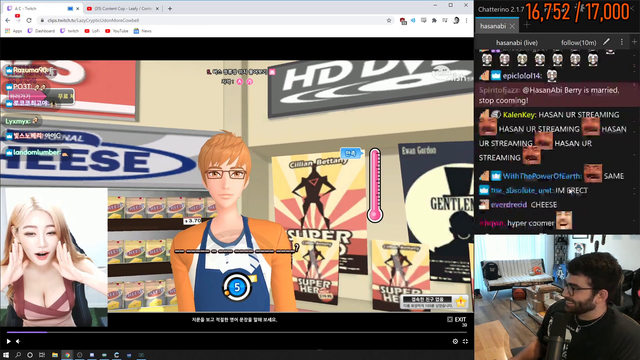The height and width of the screenshot is (360, 640).
Task: Play the Twitch clip
Action: (x=8, y=341)
